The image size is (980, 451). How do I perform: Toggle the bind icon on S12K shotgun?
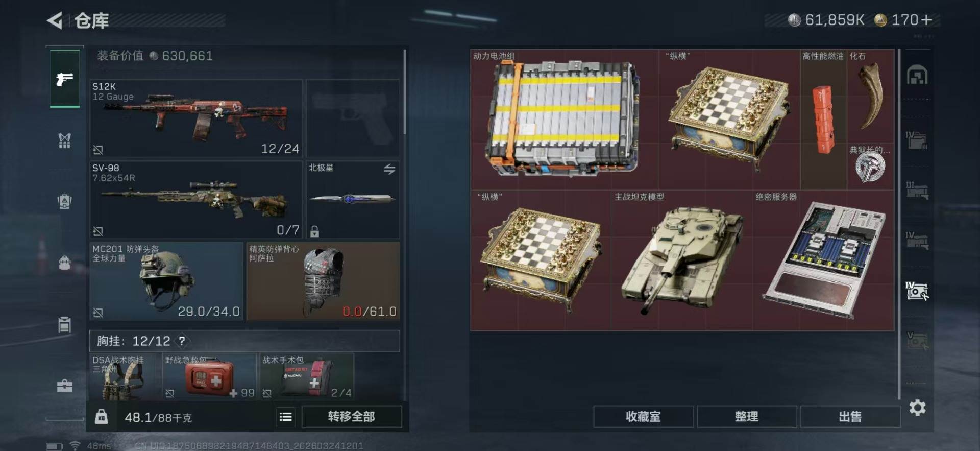click(98, 150)
